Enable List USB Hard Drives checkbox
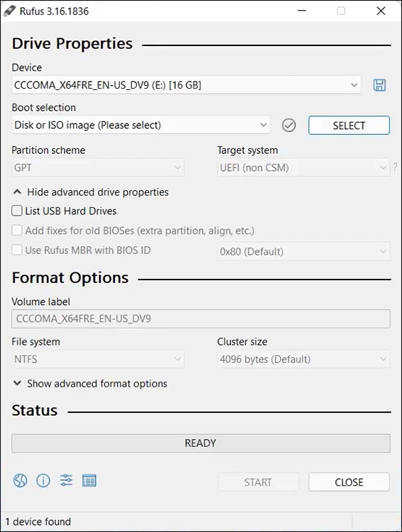 17,211
